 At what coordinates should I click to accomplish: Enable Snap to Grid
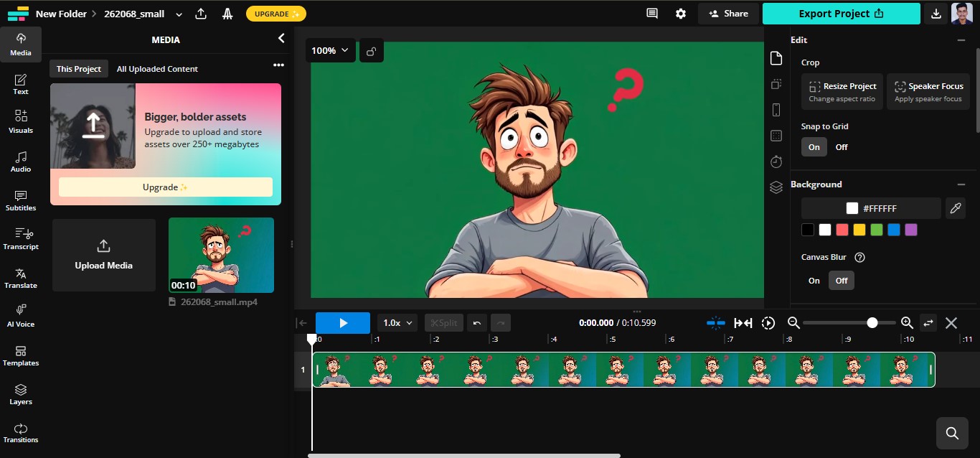click(x=814, y=146)
